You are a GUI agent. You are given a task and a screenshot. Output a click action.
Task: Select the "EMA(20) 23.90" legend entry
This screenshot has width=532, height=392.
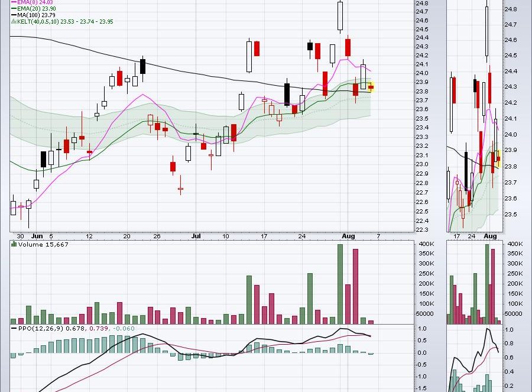point(36,8)
